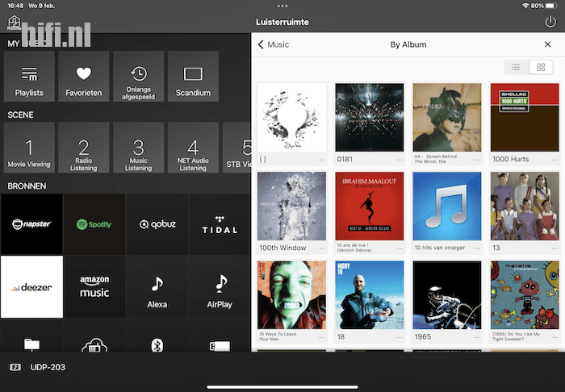Open the ( ) album cover
565x392 pixels.
tap(291, 117)
